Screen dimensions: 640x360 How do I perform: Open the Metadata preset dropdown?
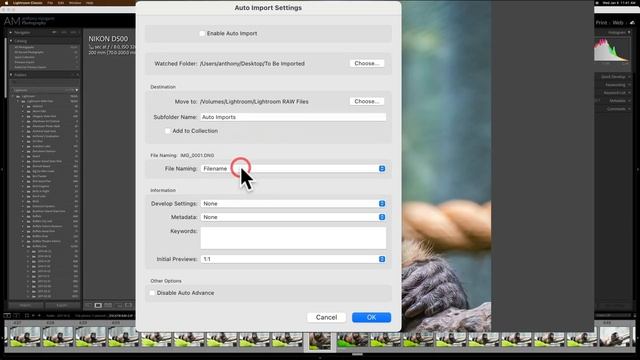pos(293,217)
